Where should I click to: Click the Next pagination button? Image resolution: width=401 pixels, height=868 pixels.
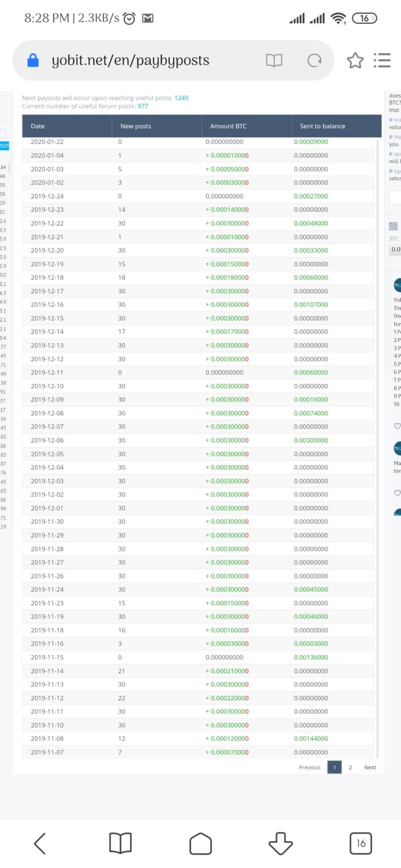point(370,767)
